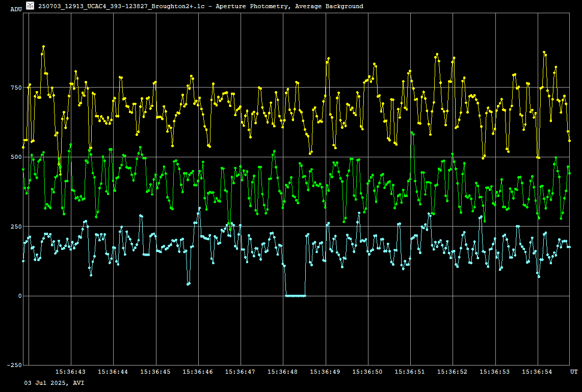Select the 15:36:54 time marker
The width and height of the screenshot is (582, 392).
[538, 372]
